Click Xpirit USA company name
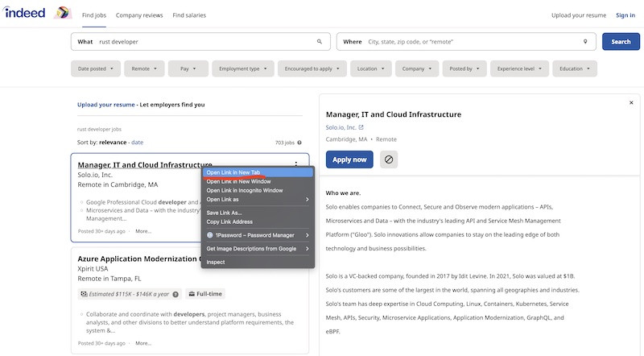The image size is (644, 356). [x=93, y=268]
